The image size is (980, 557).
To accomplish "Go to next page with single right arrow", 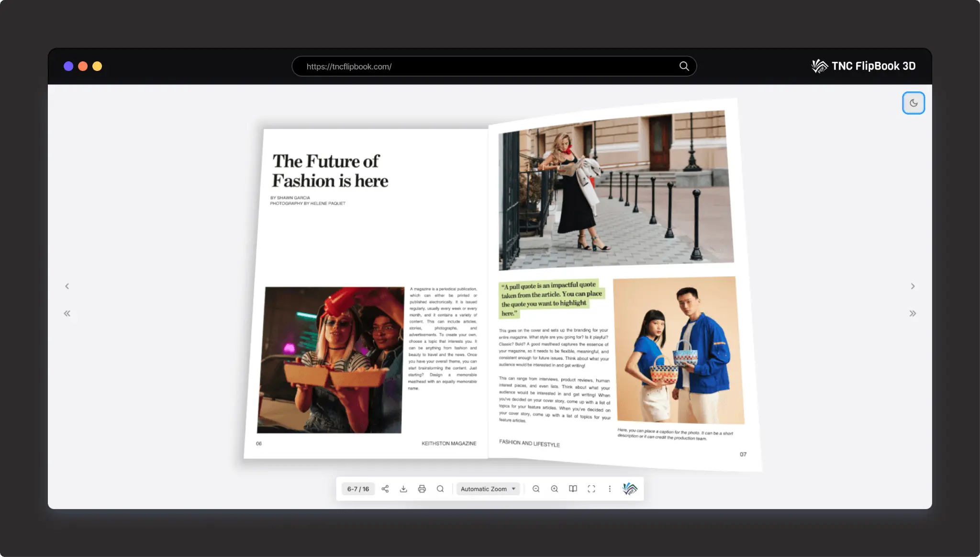I will click(913, 286).
